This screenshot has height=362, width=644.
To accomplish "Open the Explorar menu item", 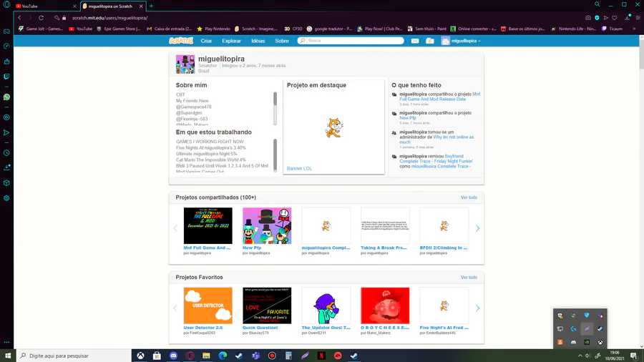I will tap(232, 41).
